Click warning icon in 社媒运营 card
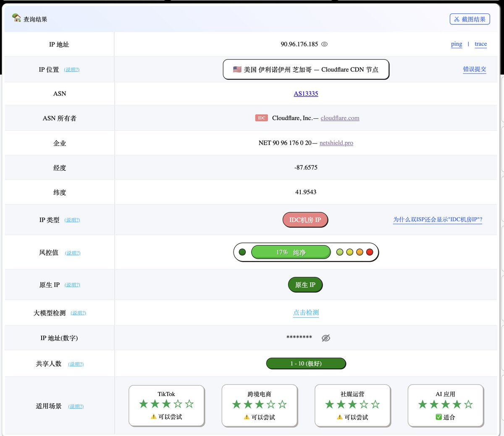 pos(339,418)
